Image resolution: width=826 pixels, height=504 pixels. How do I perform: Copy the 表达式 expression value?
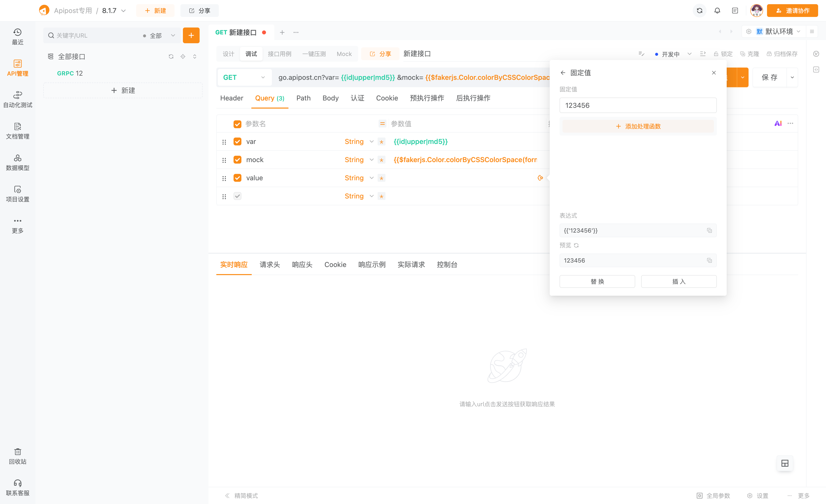(709, 230)
